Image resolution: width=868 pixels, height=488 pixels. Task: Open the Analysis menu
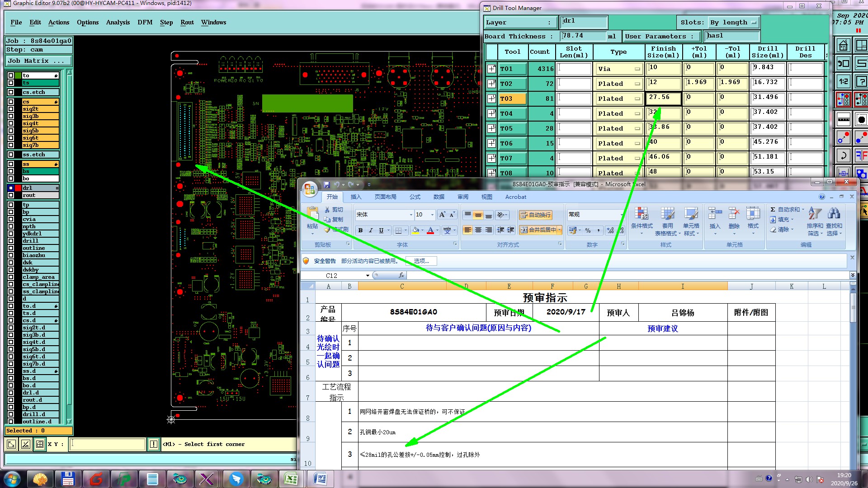click(x=118, y=22)
